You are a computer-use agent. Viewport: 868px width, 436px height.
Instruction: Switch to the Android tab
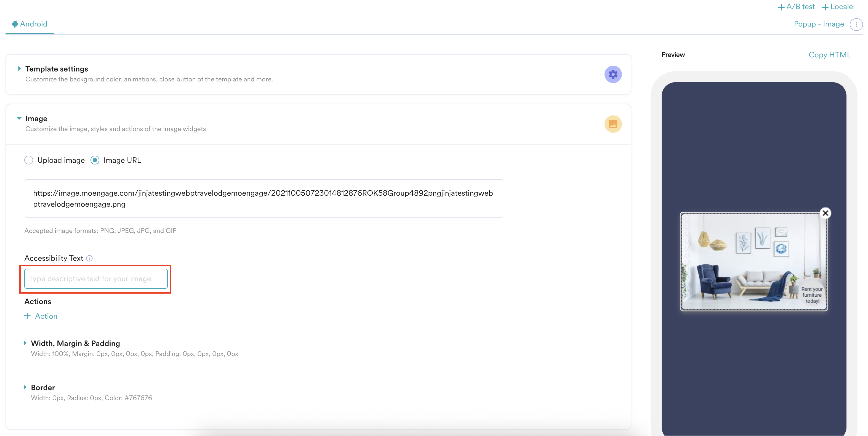30,24
